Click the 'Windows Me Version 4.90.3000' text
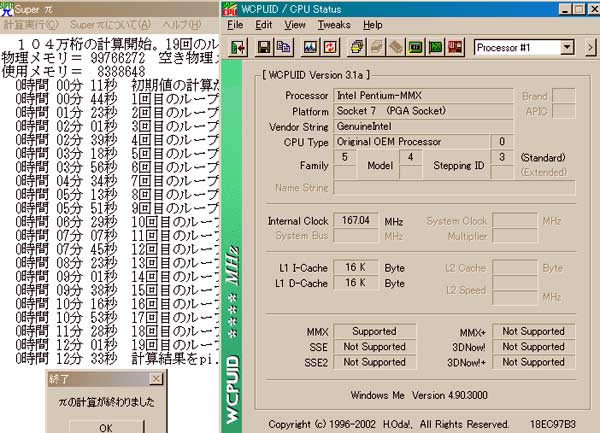The height and width of the screenshot is (433, 600). tap(419, 395)
